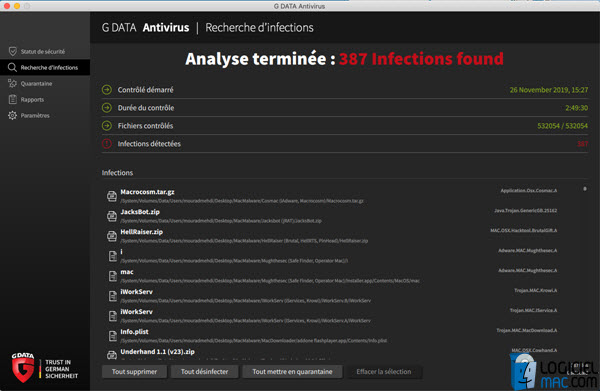Screen dimensions: 600x391
Task: Click the shield icon beside Statut de sécurité
Action: tap(13, 51)
